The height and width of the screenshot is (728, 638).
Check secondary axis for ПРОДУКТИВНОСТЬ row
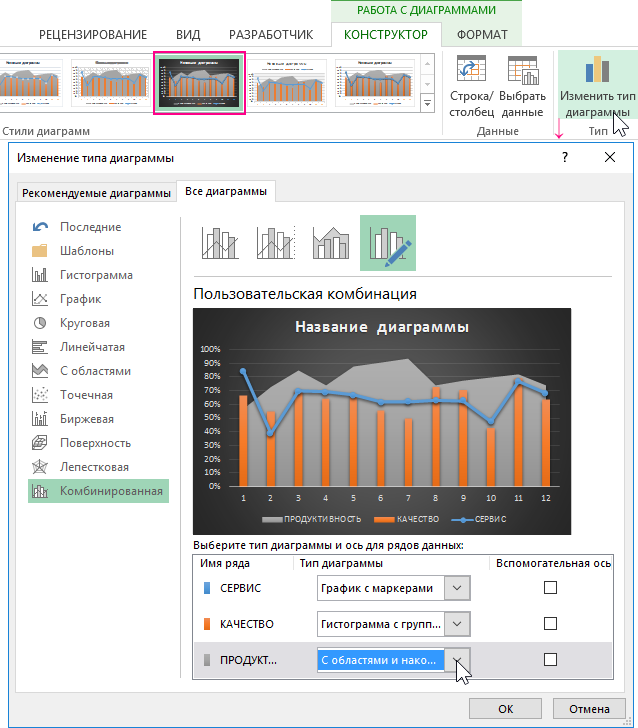tap(550, 660)
